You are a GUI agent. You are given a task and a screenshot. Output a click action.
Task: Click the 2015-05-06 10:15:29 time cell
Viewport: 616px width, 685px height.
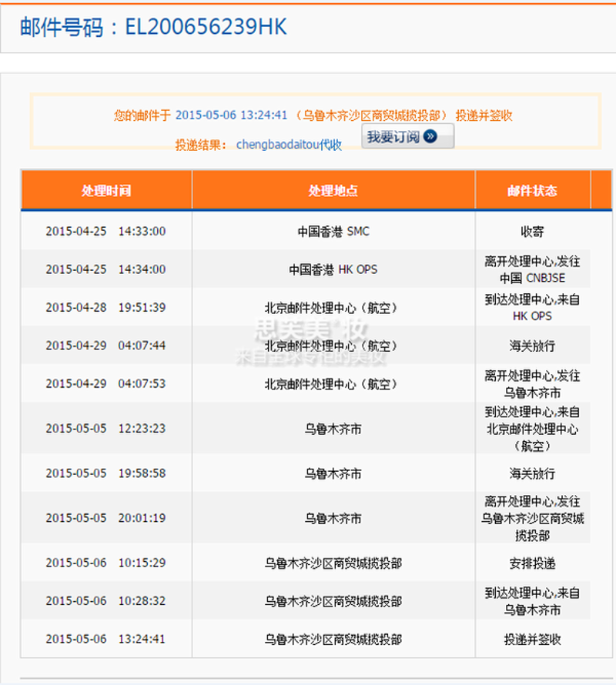(105, 563)
